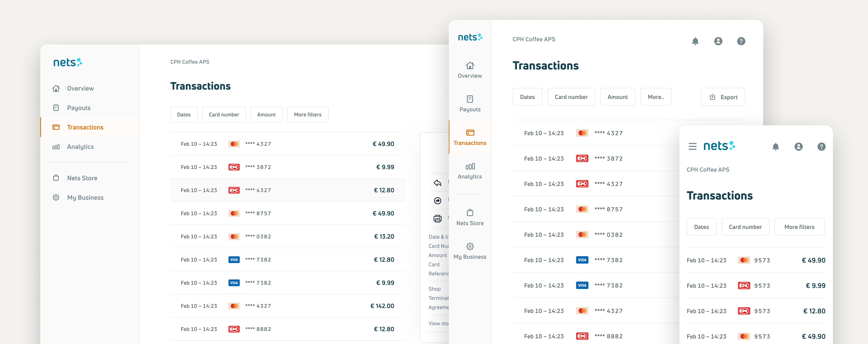Open the Card number filter in tablet view
This screenshot has height=344, width=868.
571,97
